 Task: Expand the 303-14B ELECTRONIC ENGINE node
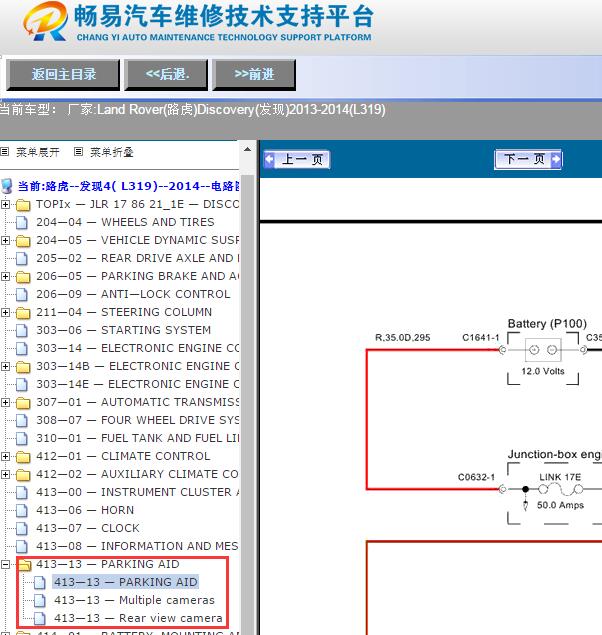click(5, 367)
